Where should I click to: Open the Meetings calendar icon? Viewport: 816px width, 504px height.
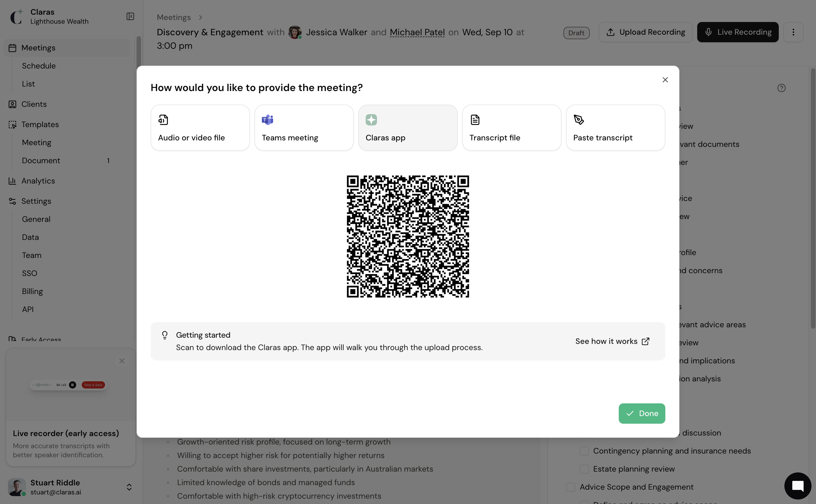coord(12,48)
